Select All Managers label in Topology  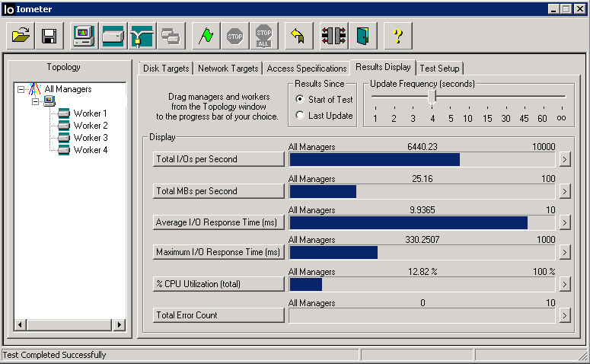(x=68, y=89)
